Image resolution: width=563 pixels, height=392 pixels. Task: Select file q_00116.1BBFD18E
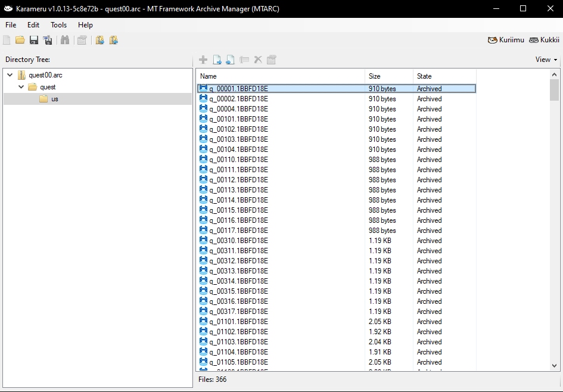coord(337,220)
